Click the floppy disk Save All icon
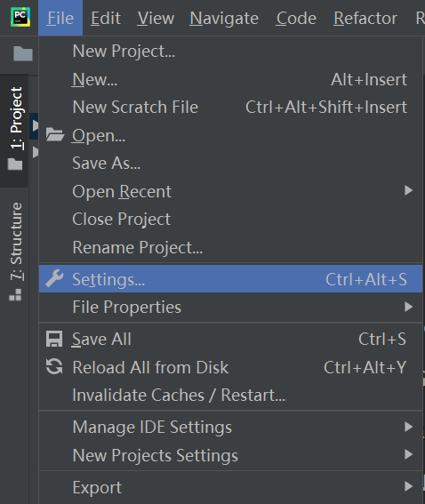 [x=54, y=339]
